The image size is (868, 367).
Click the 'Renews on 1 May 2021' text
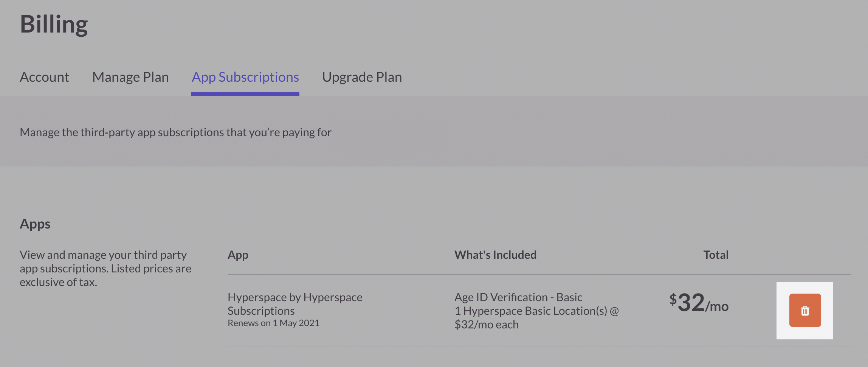[273, 323]
